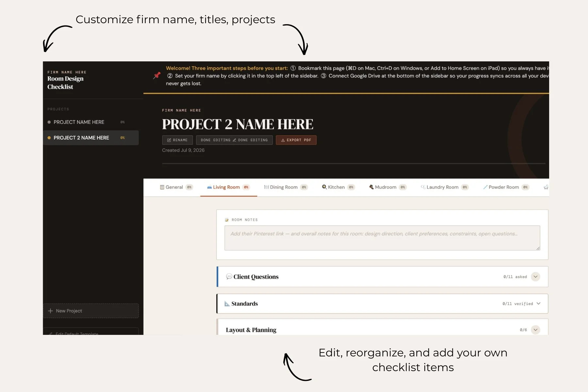Click the PROJECT 2 NAME HERE heading

click(237, 124)
